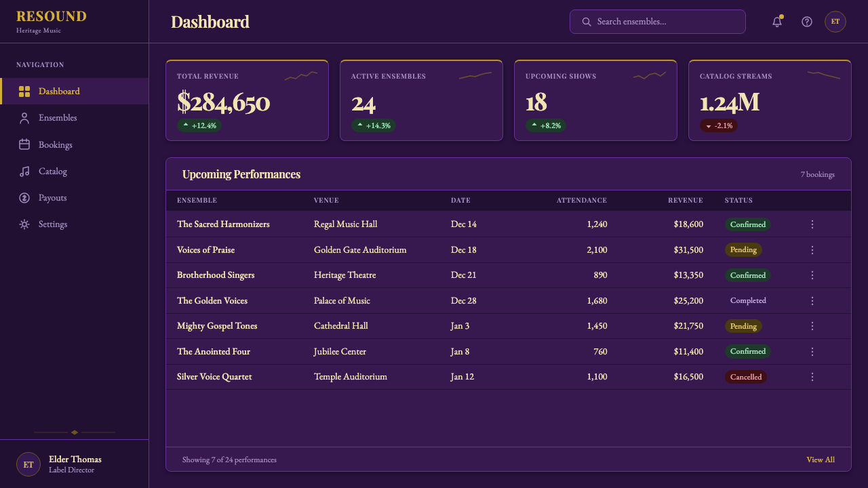The width and height of the screenshot is (868, 488).
Task: Sort by Status column header
Action: click(x=738, y=201)
